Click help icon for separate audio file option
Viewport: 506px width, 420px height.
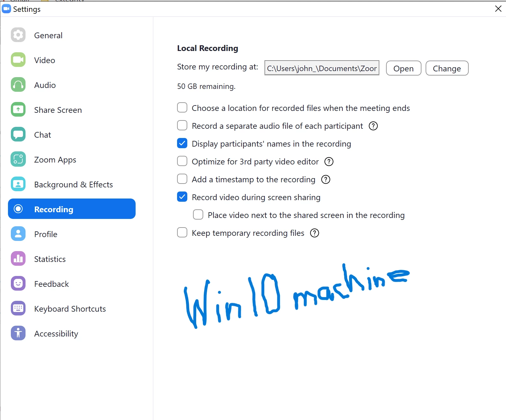click(373, 126)
